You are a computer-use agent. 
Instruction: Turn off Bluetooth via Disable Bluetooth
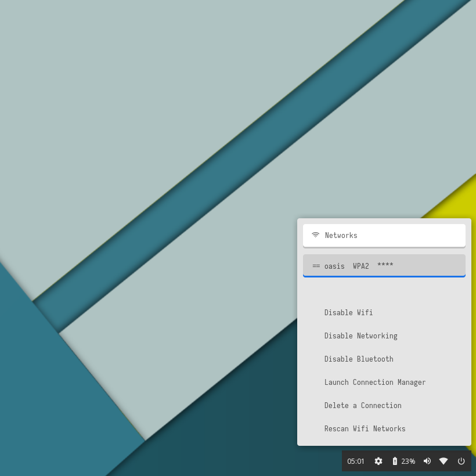tap(359, 359)
